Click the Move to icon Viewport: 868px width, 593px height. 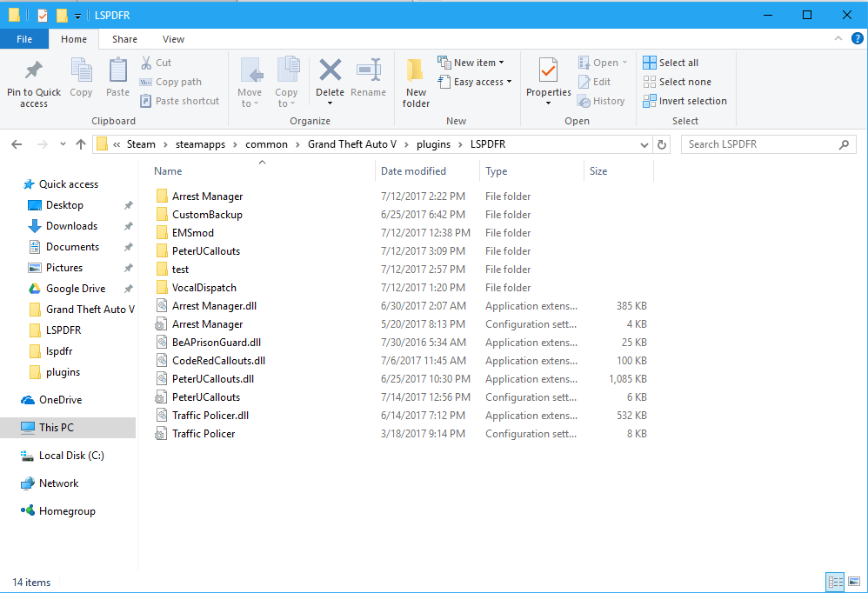tap(250, 70)
